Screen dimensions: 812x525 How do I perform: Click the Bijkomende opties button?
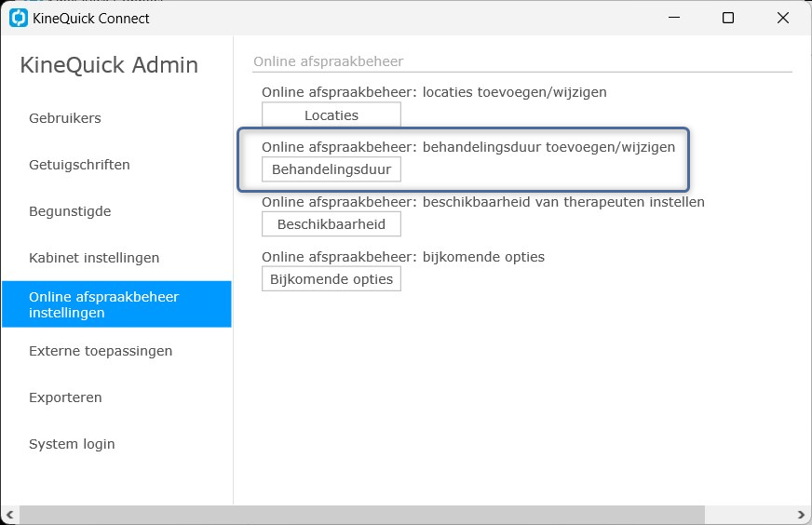332,279
